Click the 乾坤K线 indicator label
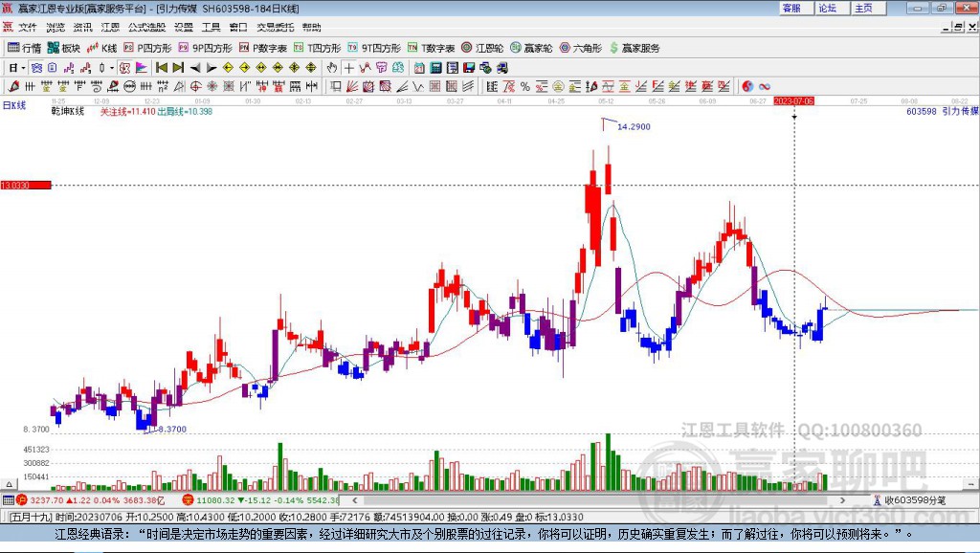The image size is (980, 553). (x=68, y=111)
